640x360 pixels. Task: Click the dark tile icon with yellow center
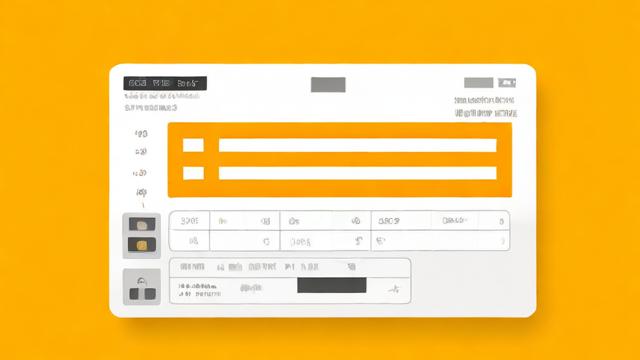[142, 245]
